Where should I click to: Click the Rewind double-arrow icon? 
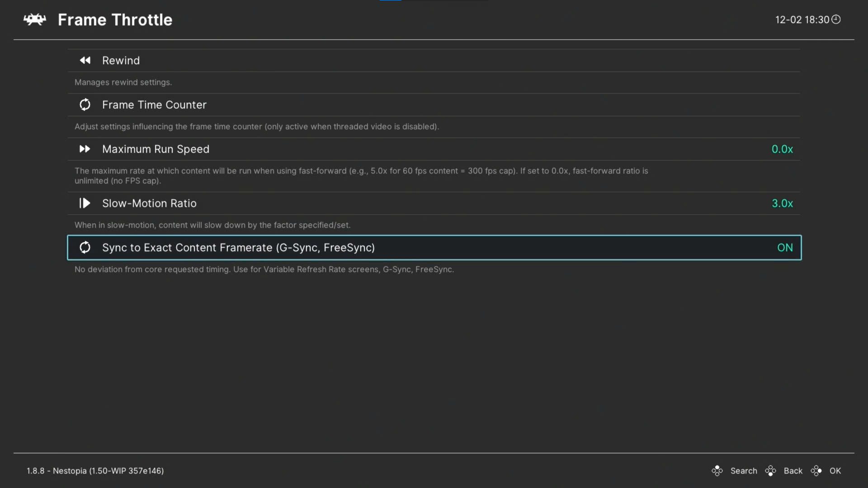pos(85,61)
